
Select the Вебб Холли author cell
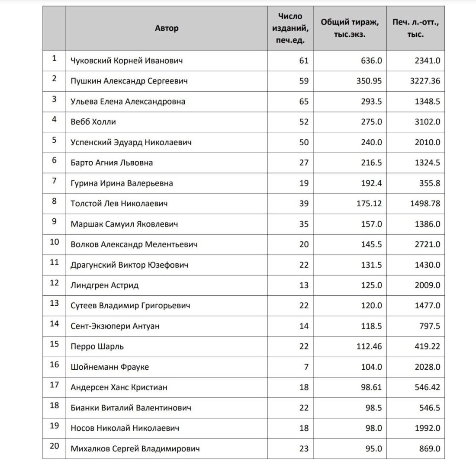93,122
